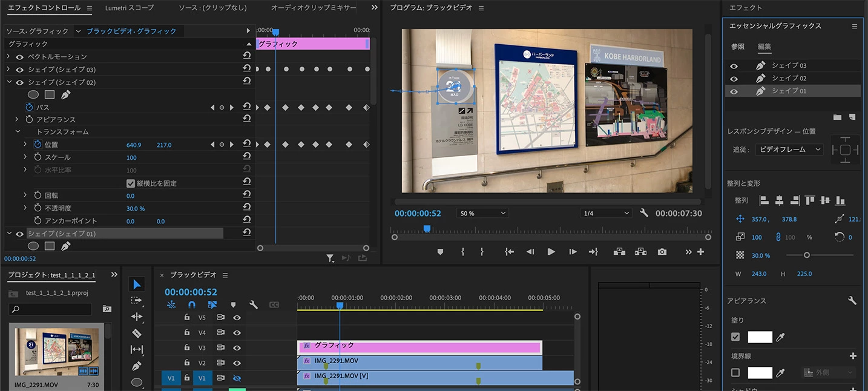Collapse the トランスフォーム section
Viewport: 868px width, 391px height.
point(18,131)
